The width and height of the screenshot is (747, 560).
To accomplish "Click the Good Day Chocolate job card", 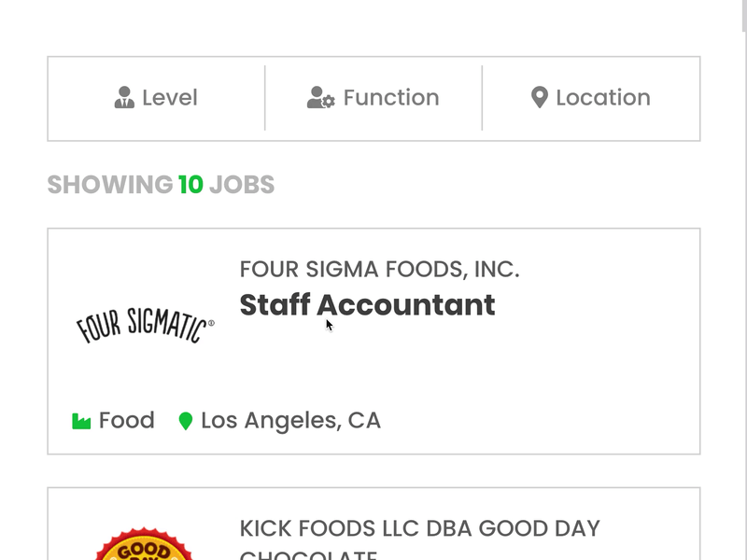I will point(373,532).
